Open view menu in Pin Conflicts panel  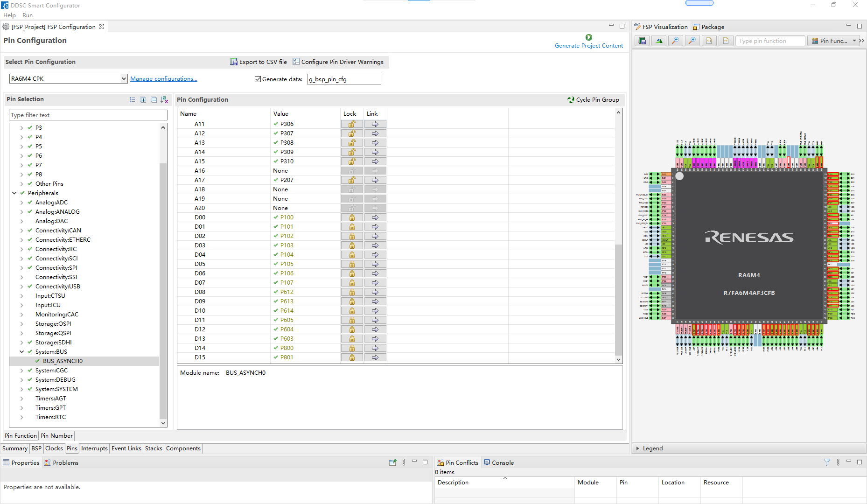pos(838,462)
